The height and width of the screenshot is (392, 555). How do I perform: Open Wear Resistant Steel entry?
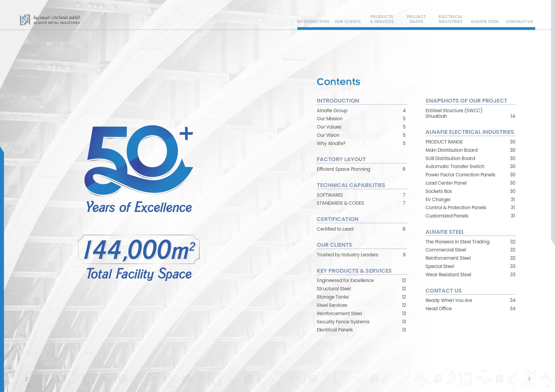pos(448,275)
